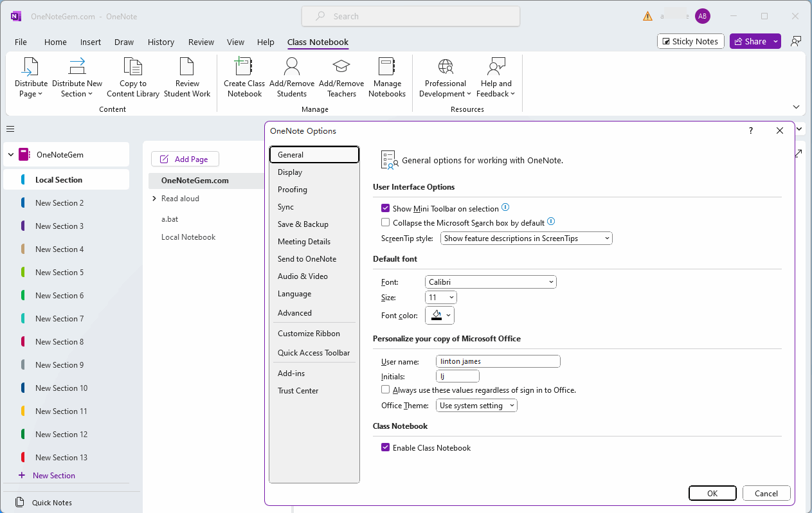The width and height of the screenshot is (812, 513).
Task: Uncheck Show Mini Toolbar on selection
Action: point(386,208)
